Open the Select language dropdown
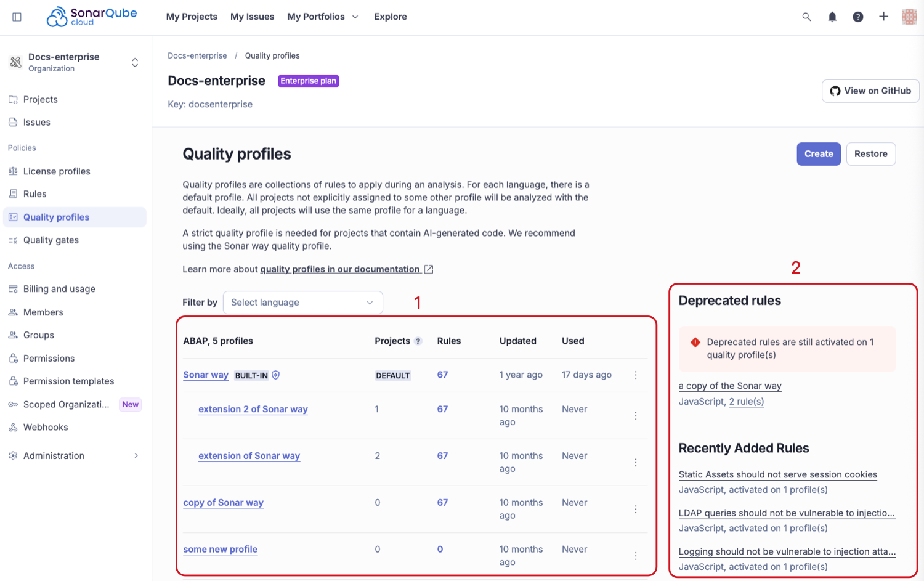The image size is (924, 581). pos(302,302)
